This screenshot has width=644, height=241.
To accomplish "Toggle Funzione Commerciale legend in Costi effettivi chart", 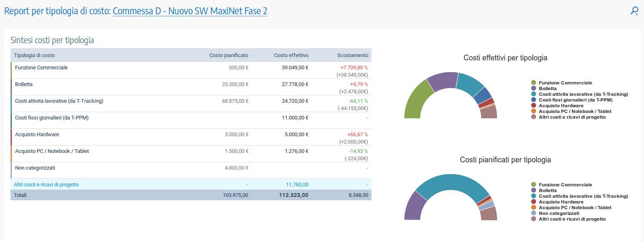I will tap(565, 83).
